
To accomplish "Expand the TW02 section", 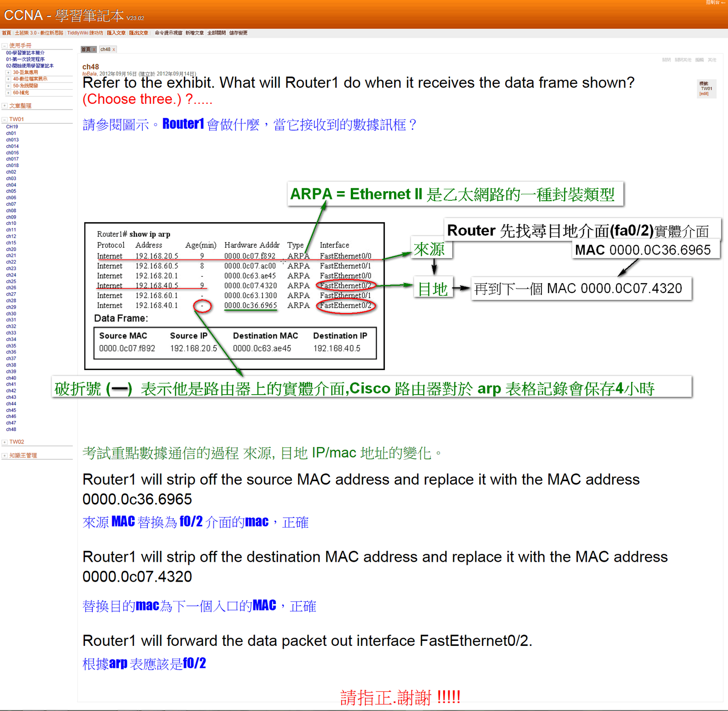I will [4, 442].
